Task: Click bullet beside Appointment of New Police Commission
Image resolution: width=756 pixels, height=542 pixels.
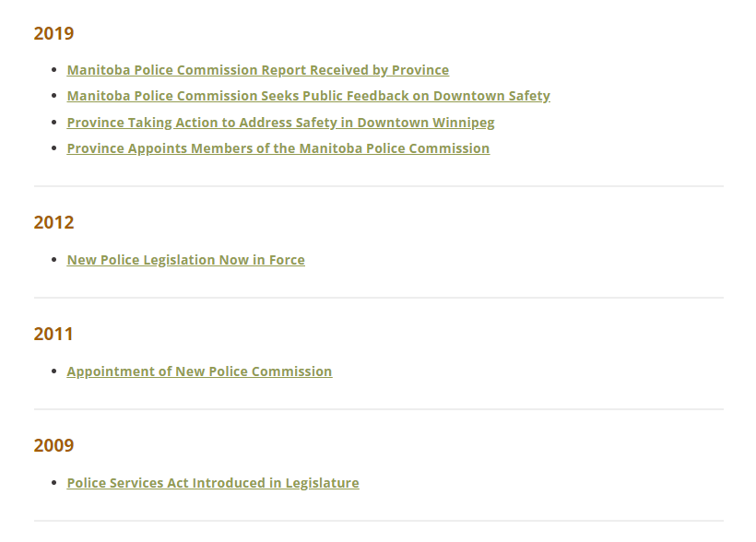Action: click(54, 371)
